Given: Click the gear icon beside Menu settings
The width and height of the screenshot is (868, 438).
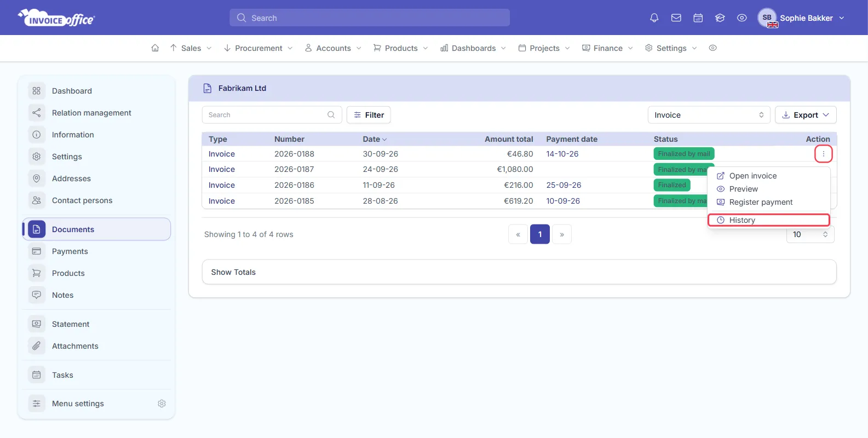Looking at the screenshot, I should (x=162, y=404).
